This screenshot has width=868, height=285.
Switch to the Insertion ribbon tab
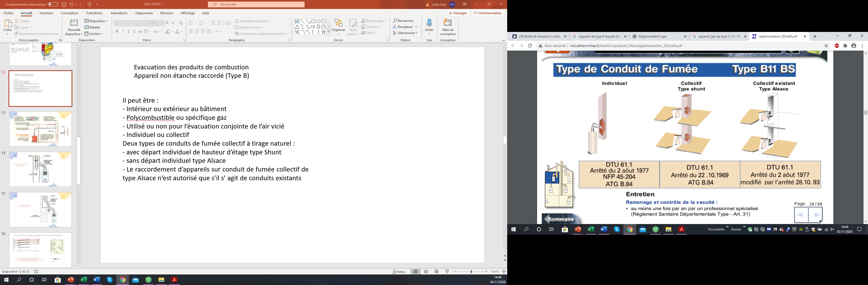[x=46, y=13]
